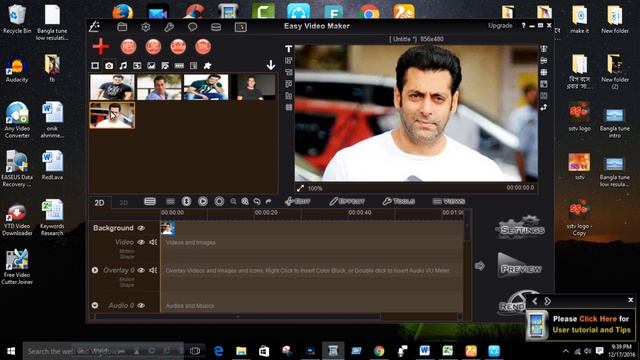Open the Windows Start button

pos(11,351)
